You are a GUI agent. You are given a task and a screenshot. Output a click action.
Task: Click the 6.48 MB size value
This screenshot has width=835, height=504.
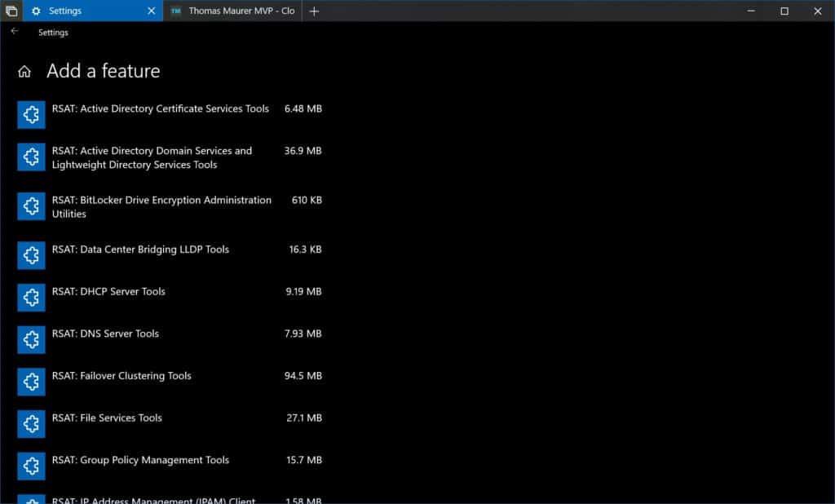303,108
